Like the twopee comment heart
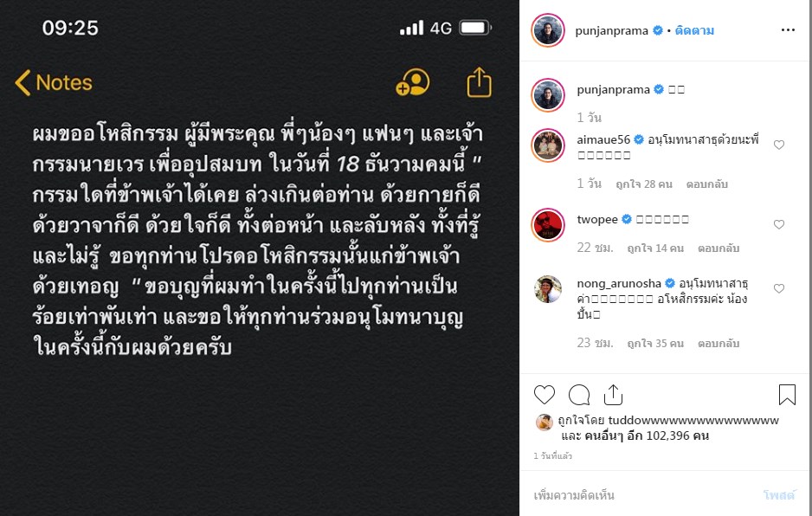 779,224
